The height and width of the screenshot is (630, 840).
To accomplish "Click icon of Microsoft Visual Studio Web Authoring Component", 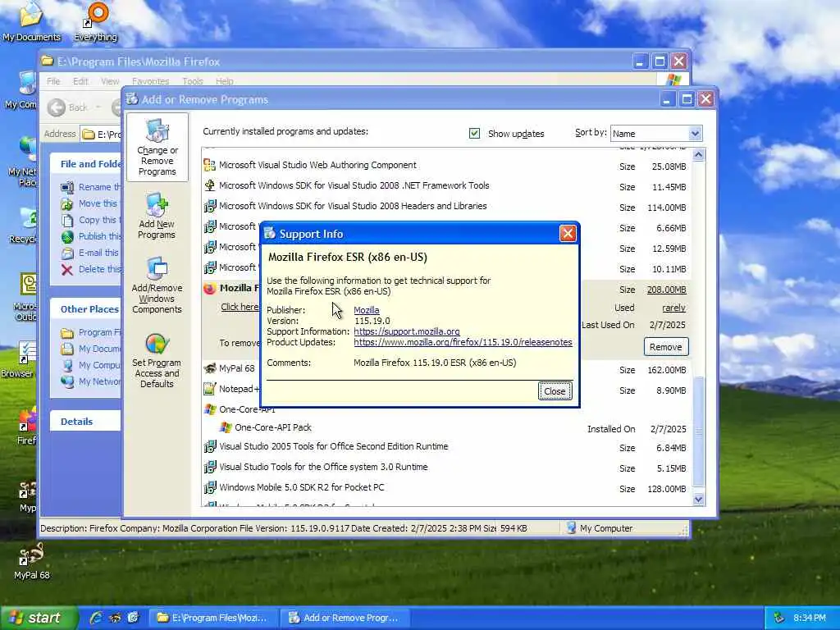I will [209, 165].
